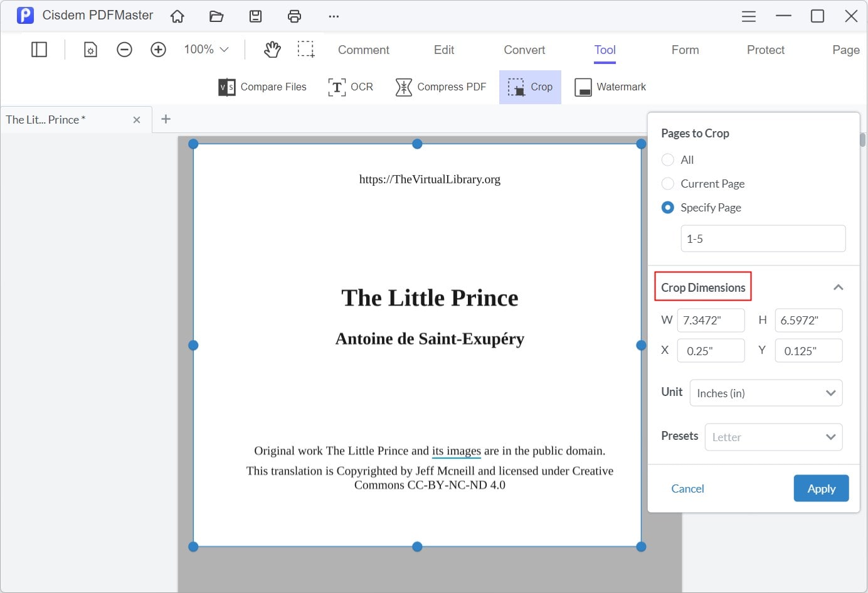The height and width of the screenshot is (593, 868).
Task: Open the zoom level 100% dropdown
Action: pyautogui.click(x=206, y=50)
